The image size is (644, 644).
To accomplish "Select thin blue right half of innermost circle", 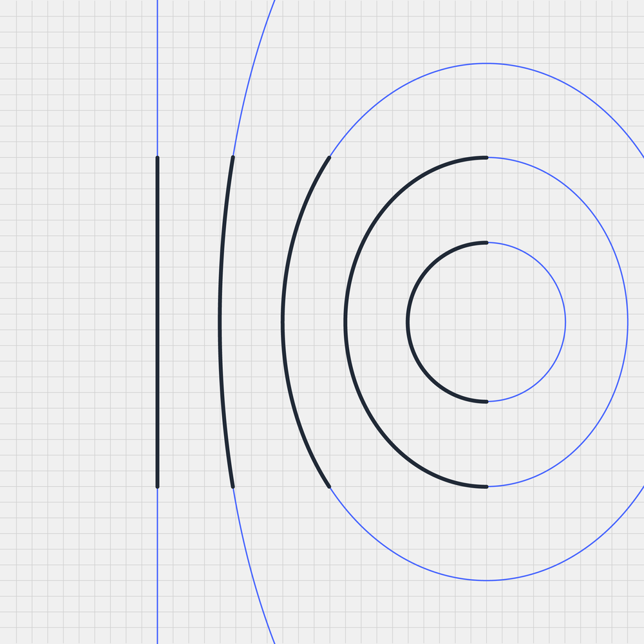I will [565, 322].
